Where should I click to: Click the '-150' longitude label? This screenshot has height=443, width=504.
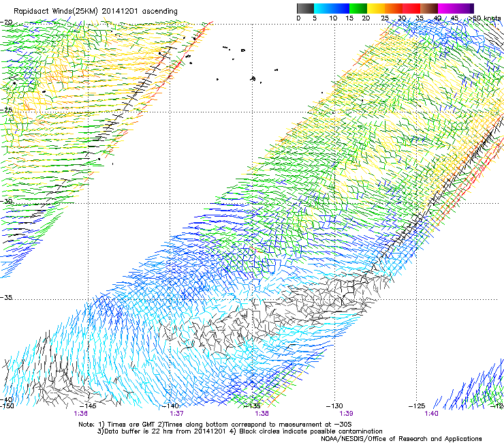point(7,406)
